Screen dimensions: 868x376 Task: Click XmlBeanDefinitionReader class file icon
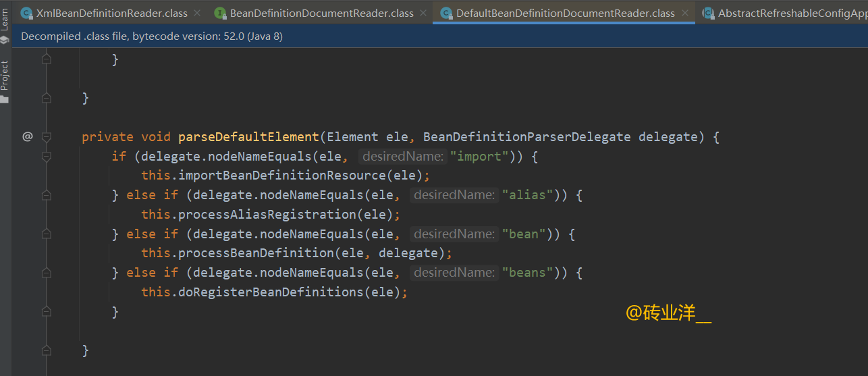coord(26,13)
